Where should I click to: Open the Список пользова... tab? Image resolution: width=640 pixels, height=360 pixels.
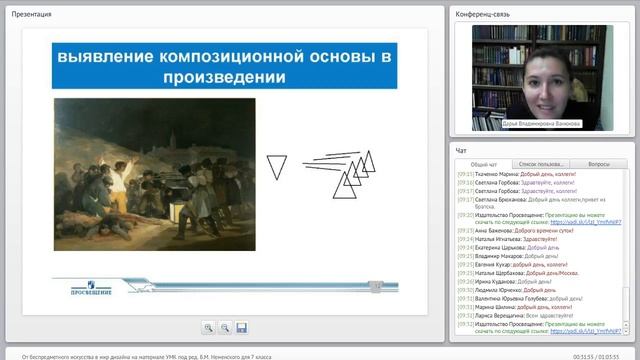tap(540, 164)
